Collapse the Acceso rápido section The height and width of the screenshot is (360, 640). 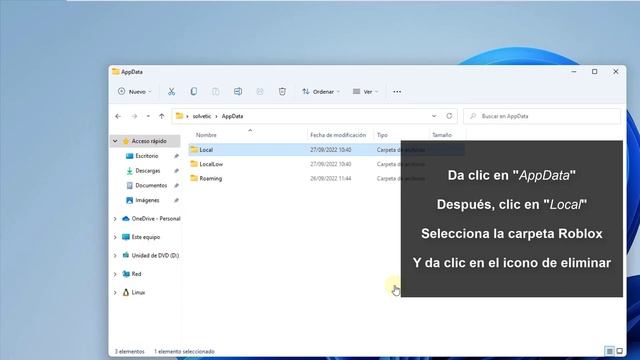115,141
